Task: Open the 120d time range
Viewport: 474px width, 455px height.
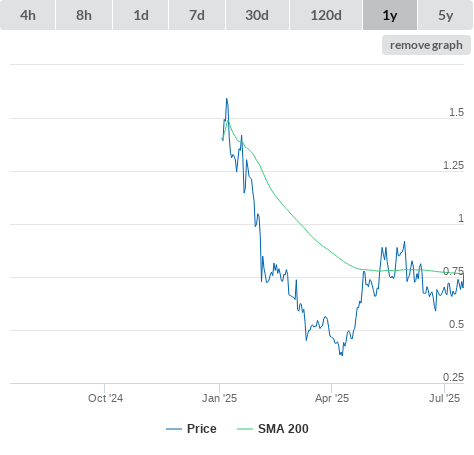Action: click(x=326, y=15)
